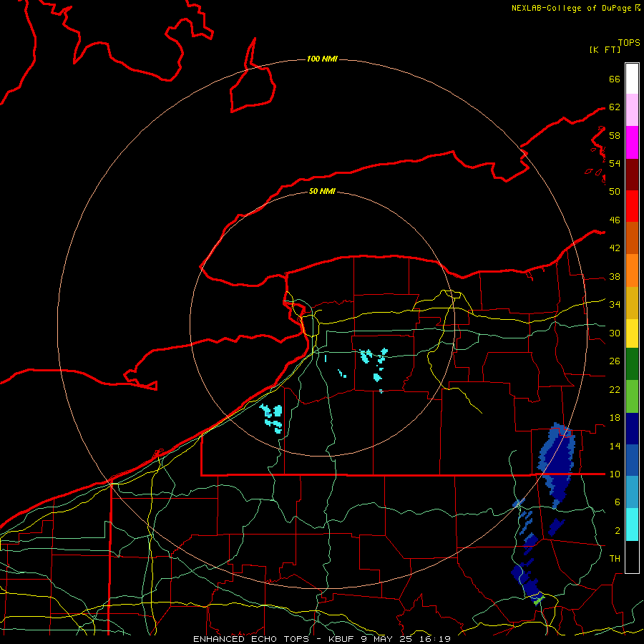Viewport: 644px width, 644px height.
Task: Pick the '34' legend value
Action: coord(615,304)
